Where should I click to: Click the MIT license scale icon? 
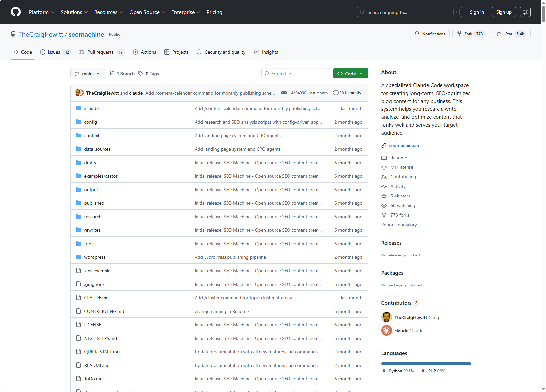(x=384, y=167)
